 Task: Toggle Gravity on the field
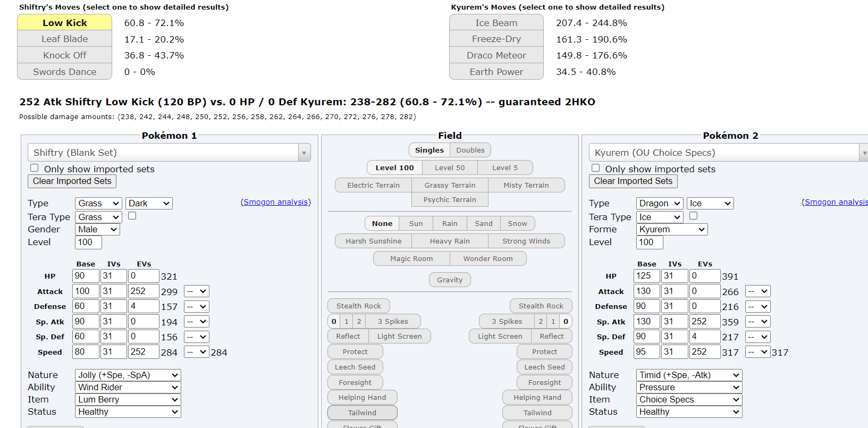pyautogui.click(x=450, y=280)
